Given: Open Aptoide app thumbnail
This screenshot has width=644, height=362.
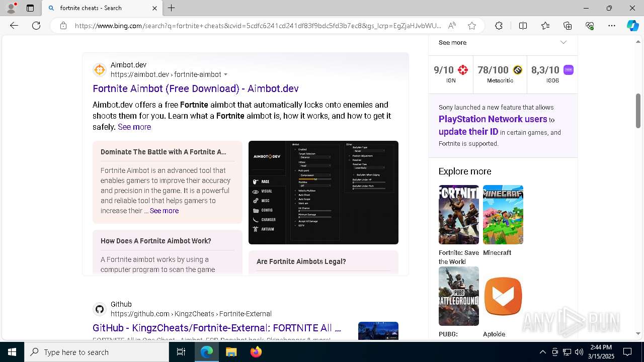Looking at the screenshot, I should tap(503, 296).
